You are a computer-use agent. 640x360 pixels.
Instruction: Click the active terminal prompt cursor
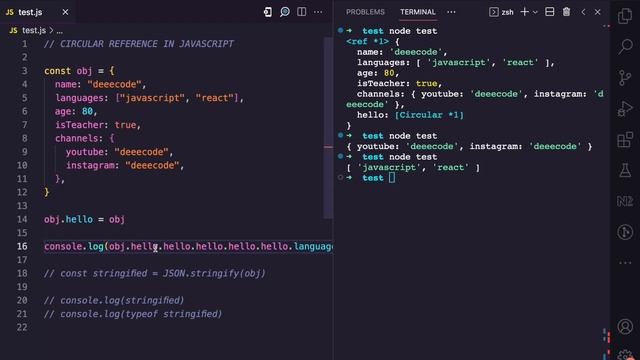[392, 178]
